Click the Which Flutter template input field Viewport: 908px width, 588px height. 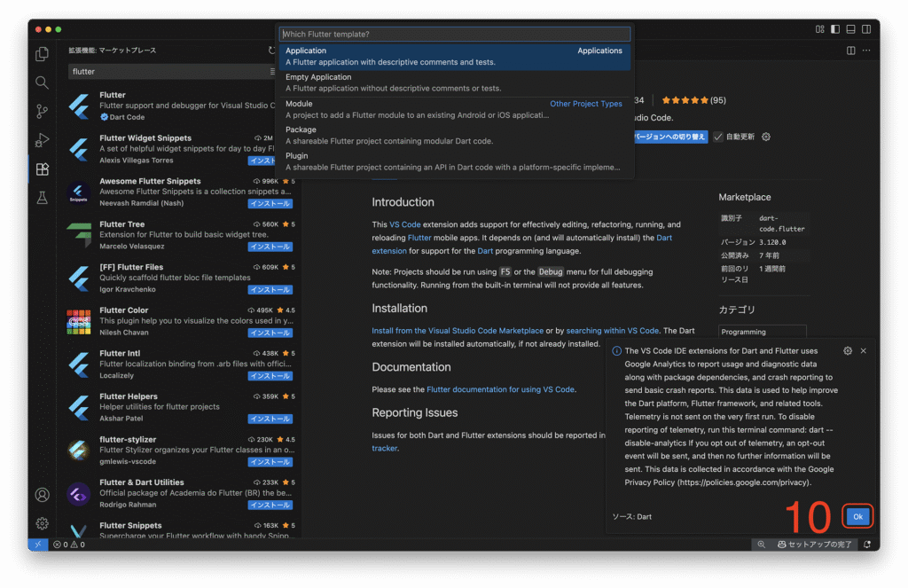(454, 34)
